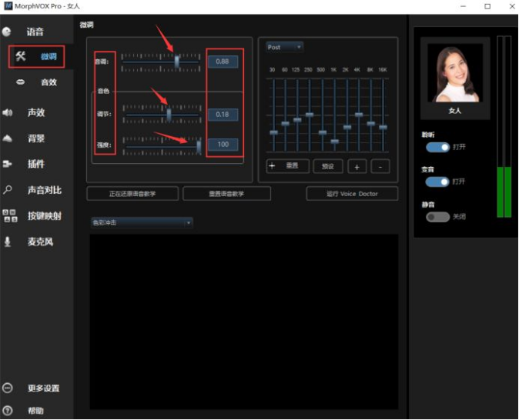Click the 2K equalizer band slider
The height and width of the screenshot is (420, 519).
[347, 127]
